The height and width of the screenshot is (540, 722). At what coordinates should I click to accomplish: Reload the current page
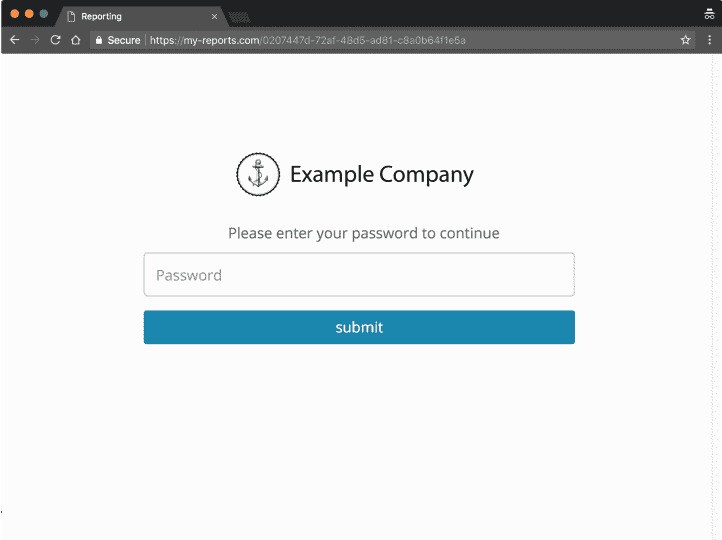pyautogui.click(x=56, y=40)
